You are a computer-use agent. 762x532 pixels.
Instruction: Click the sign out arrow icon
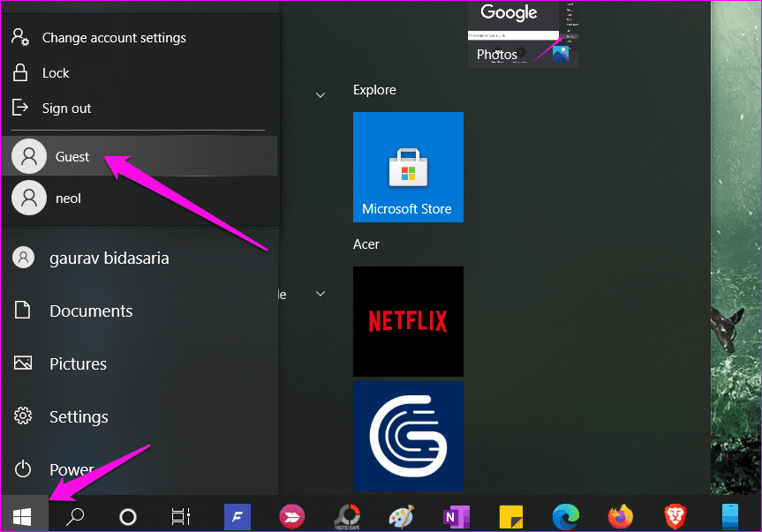(x=20, y=108)
